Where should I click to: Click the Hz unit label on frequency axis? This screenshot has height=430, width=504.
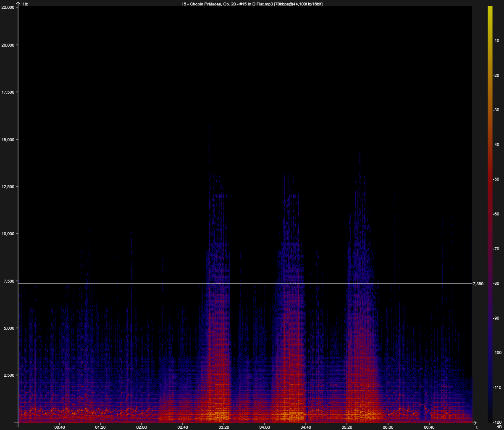(x=25, y=4)
